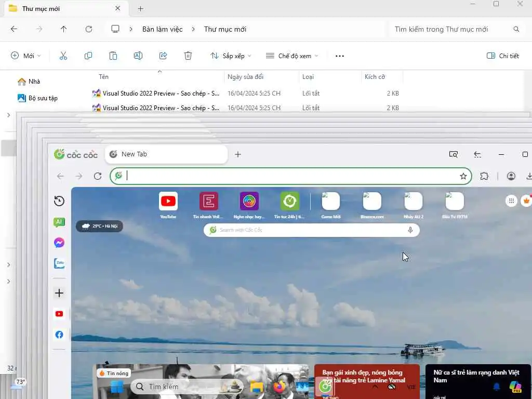
Task: Open the Nghe nhạc hay shortcut tile
Action: [249, 205]
